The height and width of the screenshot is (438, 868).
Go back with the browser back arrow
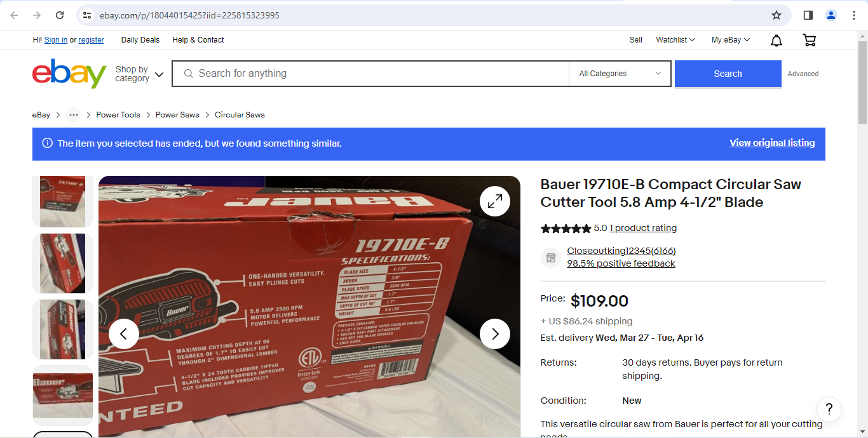[14, 15]
